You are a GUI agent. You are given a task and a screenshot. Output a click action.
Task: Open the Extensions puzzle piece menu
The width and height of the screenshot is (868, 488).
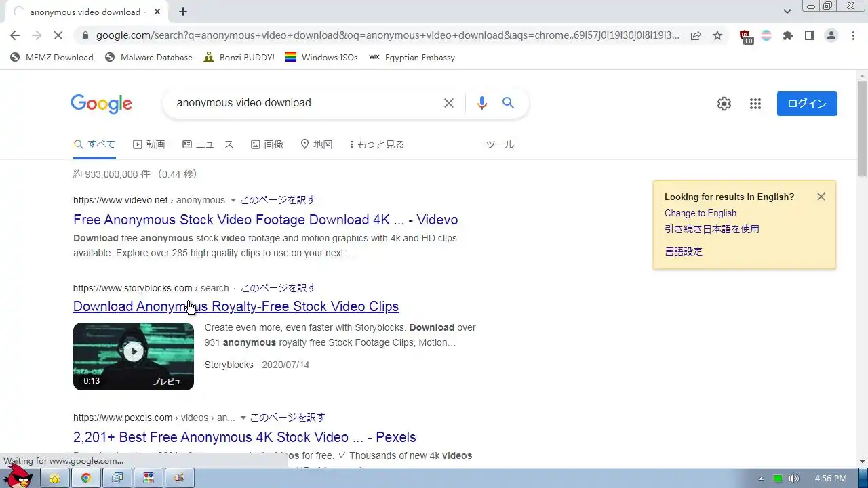point(788,36)
